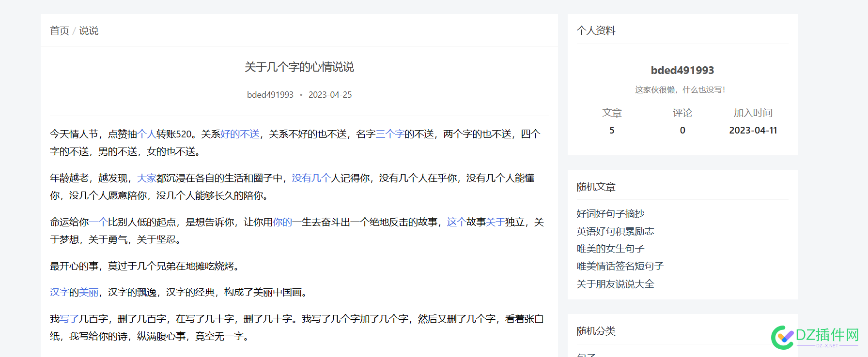Open random article 关于朋友说说大全
The image size is (868, 357).
[x=615, y=284]
